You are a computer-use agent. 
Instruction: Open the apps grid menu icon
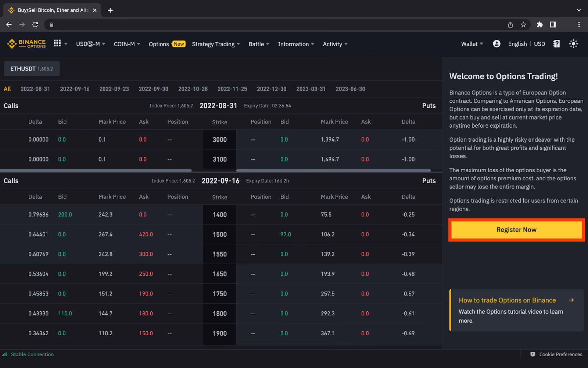[x=57, y=44]
